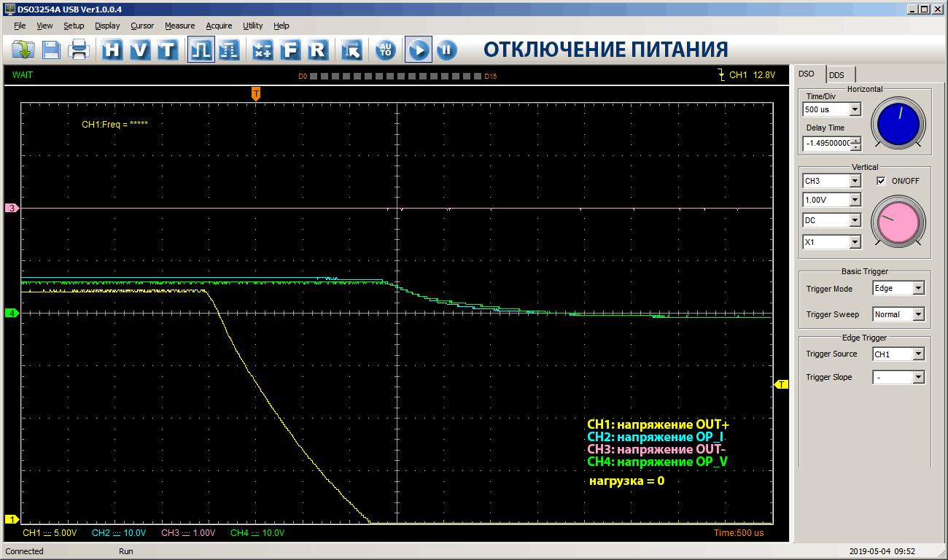Open Horizontal settings with the H icon
The height and width of the screenshot is (560, 948).
(x=112, y=50)
